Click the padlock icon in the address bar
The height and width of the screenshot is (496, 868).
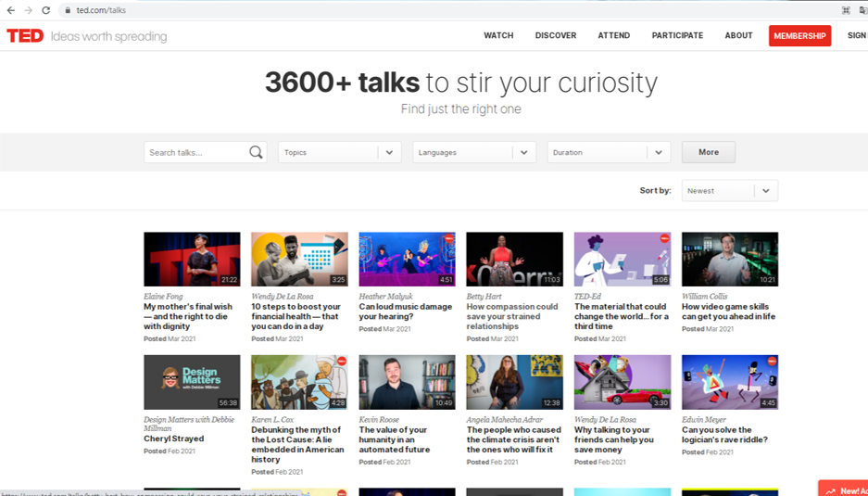(x=67, y=10)
